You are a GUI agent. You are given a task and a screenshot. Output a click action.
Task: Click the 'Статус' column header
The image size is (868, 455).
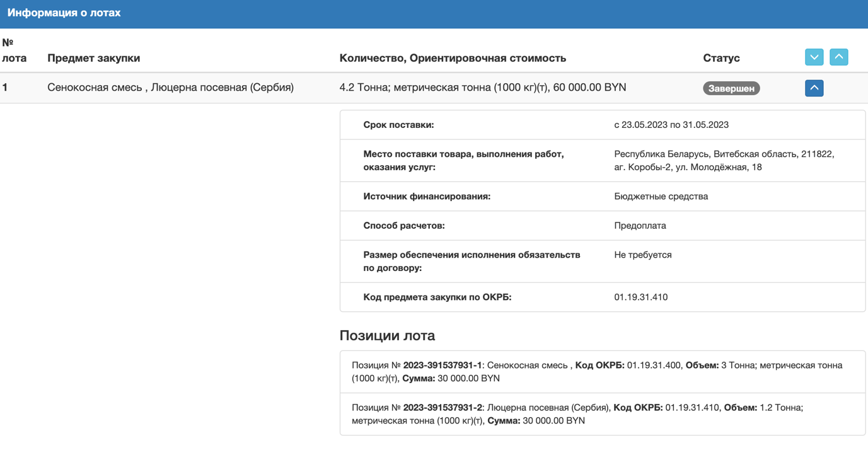tap(721, 58)
